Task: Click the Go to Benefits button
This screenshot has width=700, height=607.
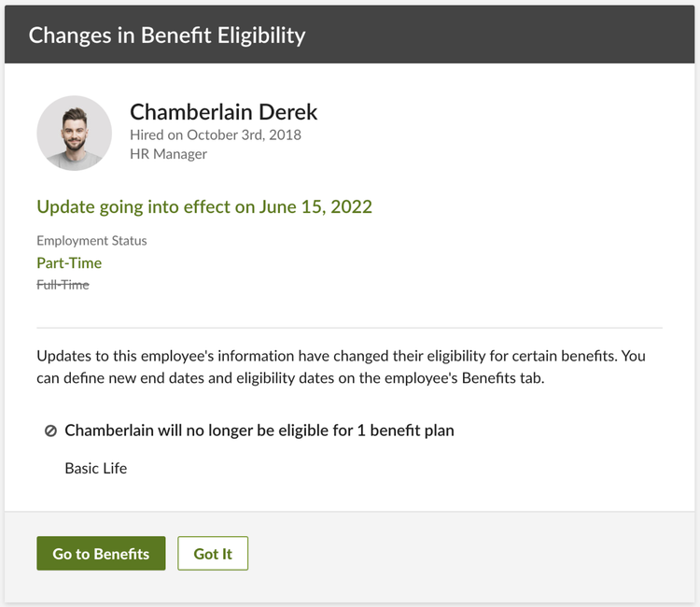Action: [x=101, y=553]
